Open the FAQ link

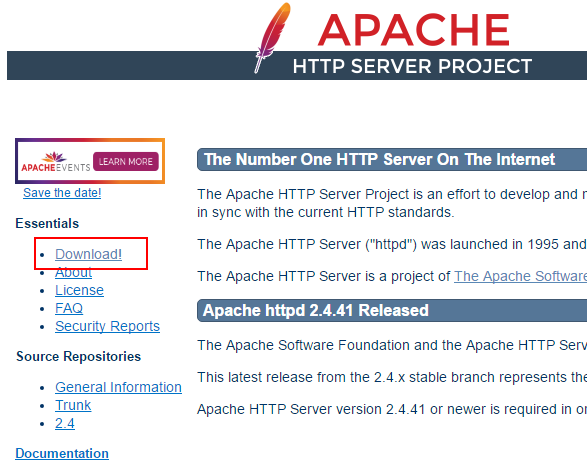coord(69,308)
